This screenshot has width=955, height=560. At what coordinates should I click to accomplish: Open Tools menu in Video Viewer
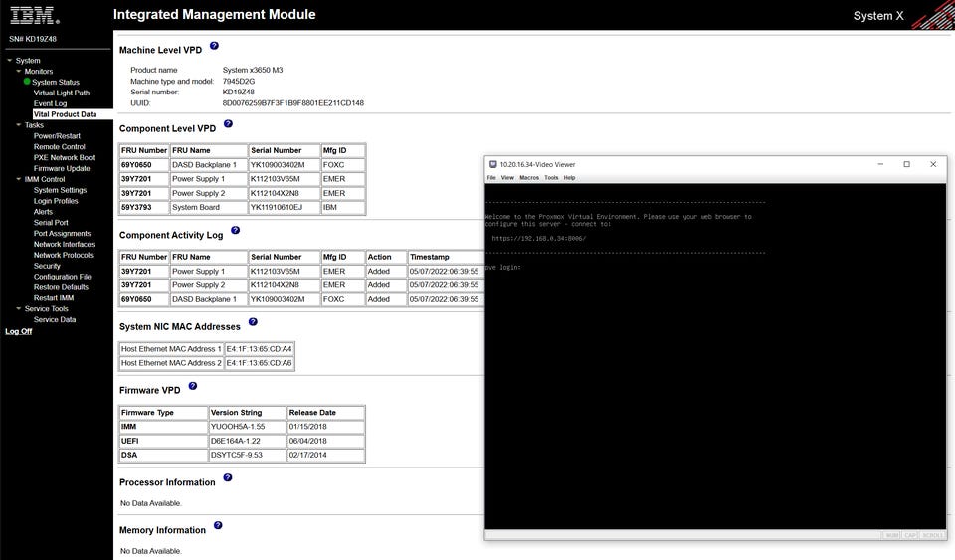pos(551,178)
